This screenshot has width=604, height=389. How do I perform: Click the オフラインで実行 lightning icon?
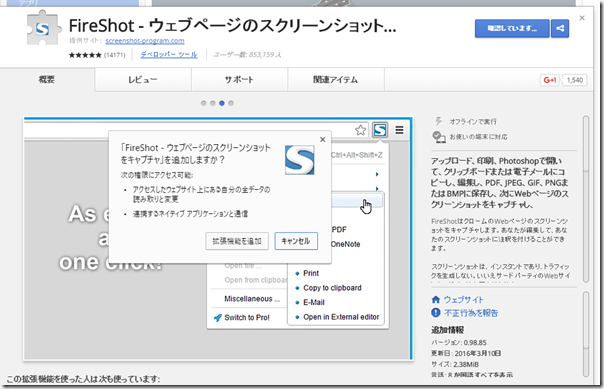pyautogui.click(x=438, y=121)
